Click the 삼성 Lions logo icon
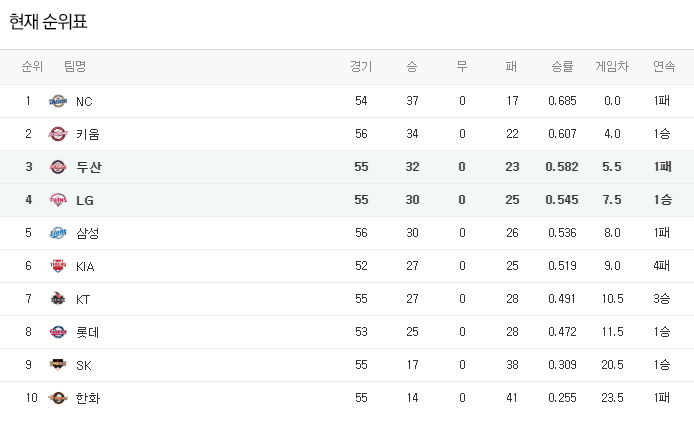 coord(58,233)
